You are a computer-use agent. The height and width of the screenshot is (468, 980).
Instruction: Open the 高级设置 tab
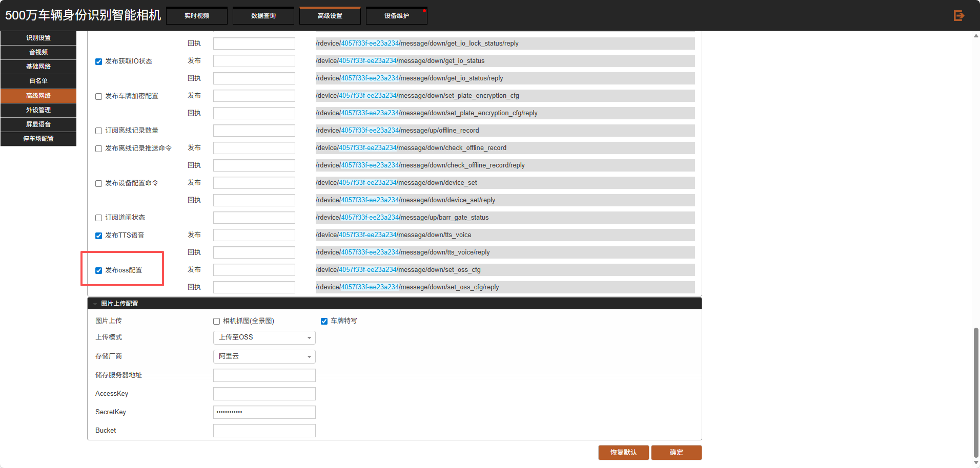click(330, 16)
